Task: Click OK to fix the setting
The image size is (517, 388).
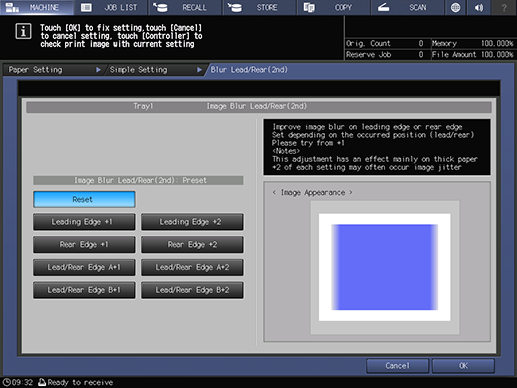Action: [x=463, y=366]
